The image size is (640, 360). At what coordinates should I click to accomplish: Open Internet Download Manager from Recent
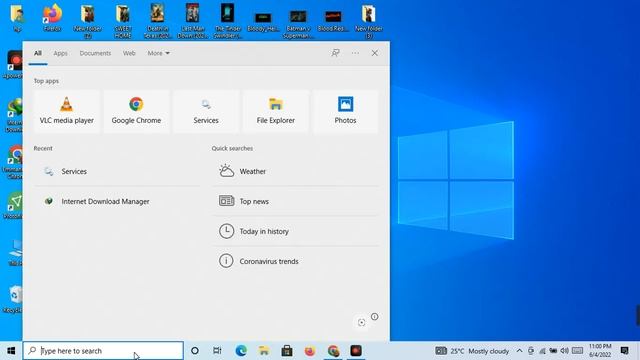(x=117, y=201)
